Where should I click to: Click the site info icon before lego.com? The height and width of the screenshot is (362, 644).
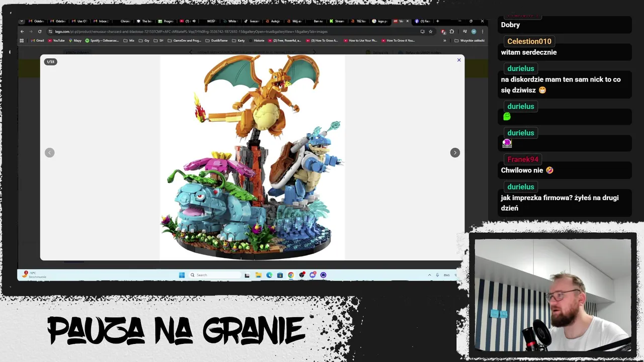click(50, 31)
